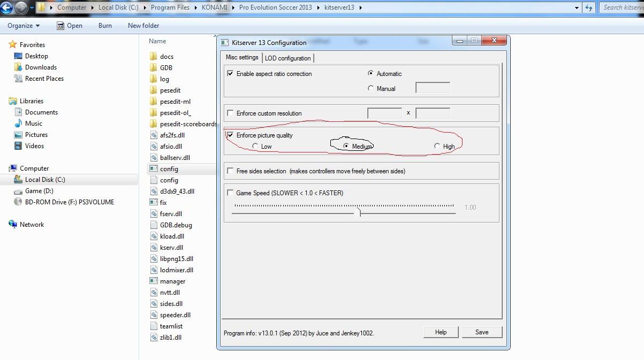Open Network icon in sidebar

[13, 224]
